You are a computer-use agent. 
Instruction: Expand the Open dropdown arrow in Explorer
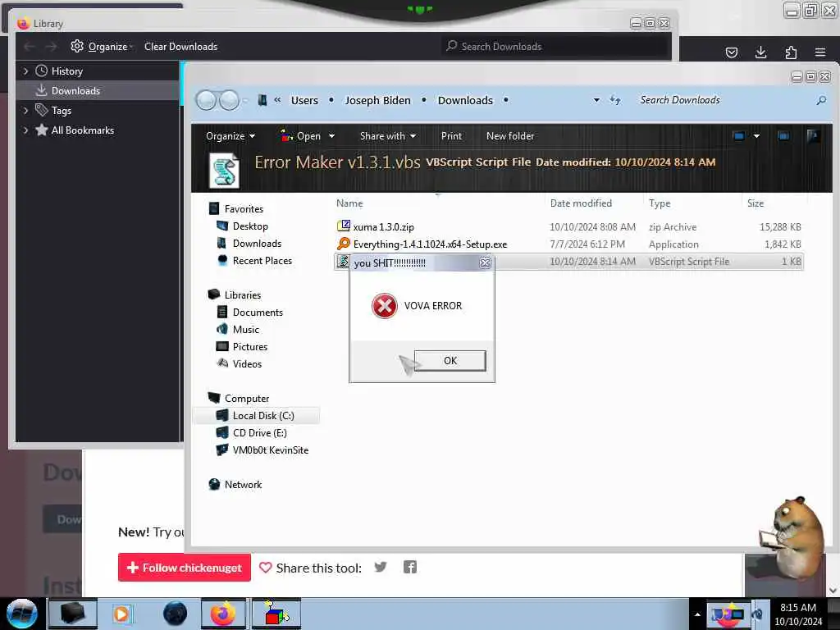click(331, 136)
